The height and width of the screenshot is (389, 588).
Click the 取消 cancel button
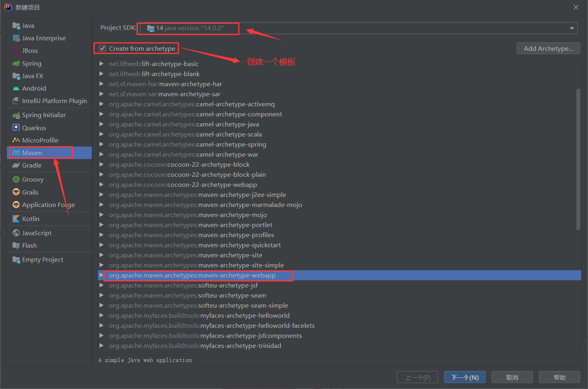[512, 377]
